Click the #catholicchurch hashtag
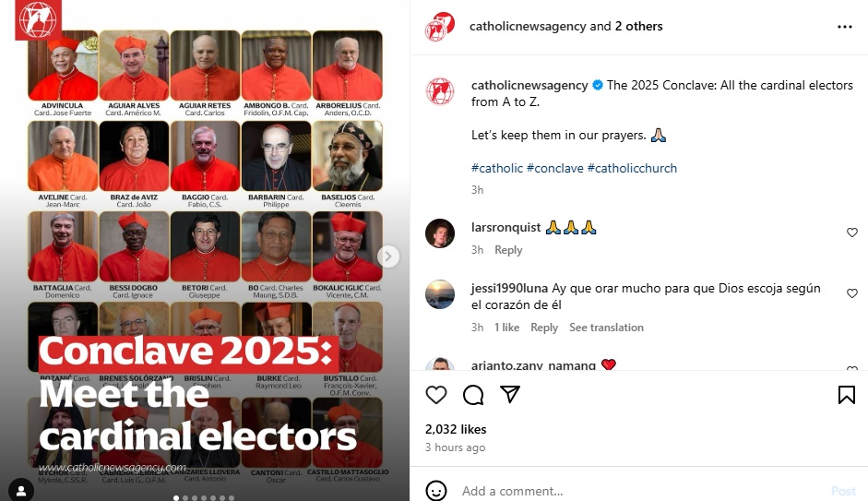Screen dimensions: 868x501 click(632, 168)
